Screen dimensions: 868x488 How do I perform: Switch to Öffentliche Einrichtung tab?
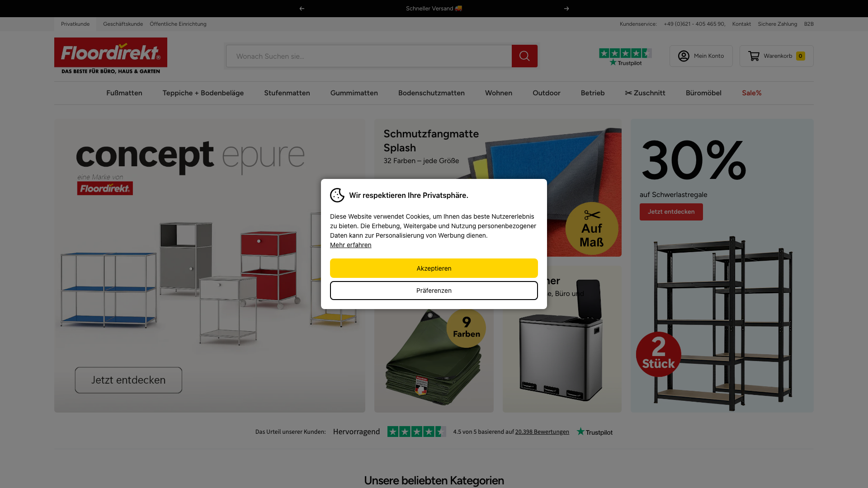(x=178, y=24)
